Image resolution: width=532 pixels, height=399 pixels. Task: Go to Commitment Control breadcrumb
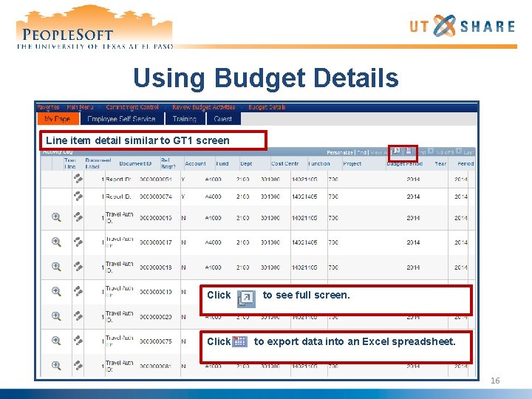point(132,107)
